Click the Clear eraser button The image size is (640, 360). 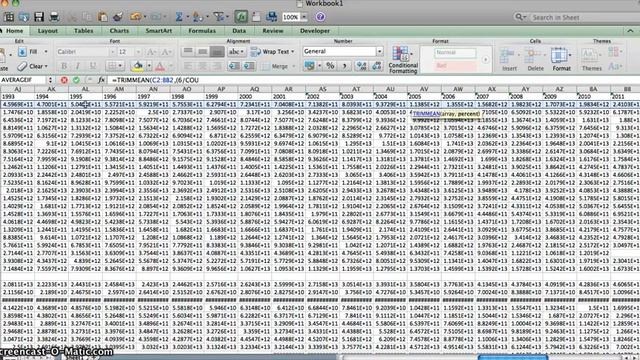[x=33, y=66]
